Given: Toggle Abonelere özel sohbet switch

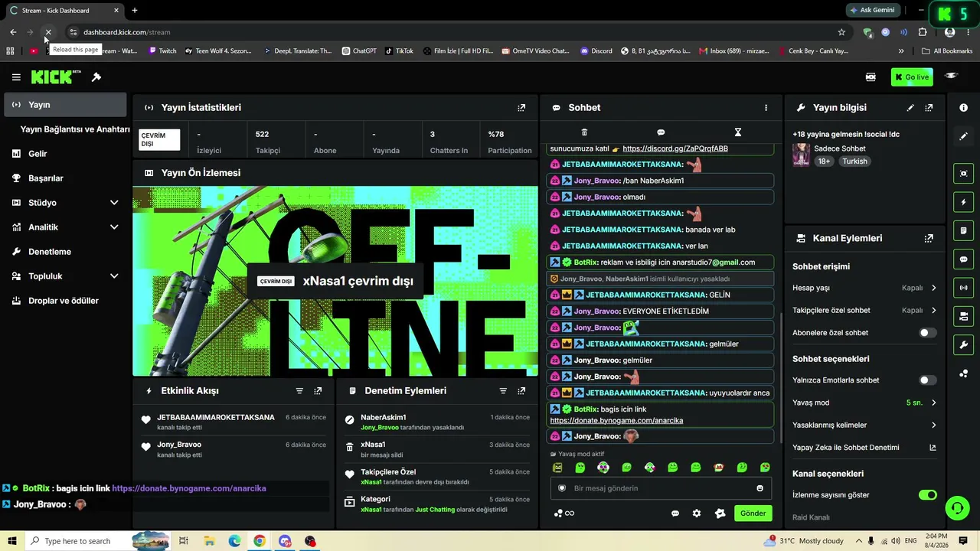Looking at the screenshot, I should (927, 333).
